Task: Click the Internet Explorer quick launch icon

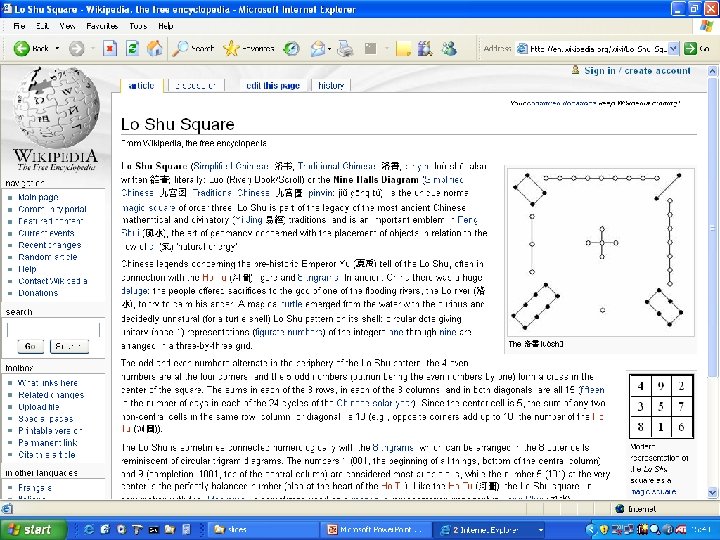Action: 89,529
